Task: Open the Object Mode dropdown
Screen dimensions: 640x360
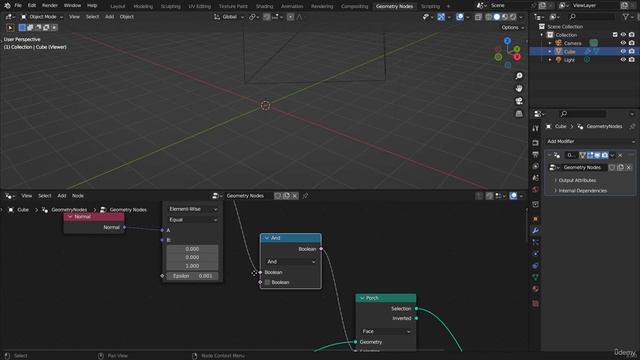Action: coord(42,17)
